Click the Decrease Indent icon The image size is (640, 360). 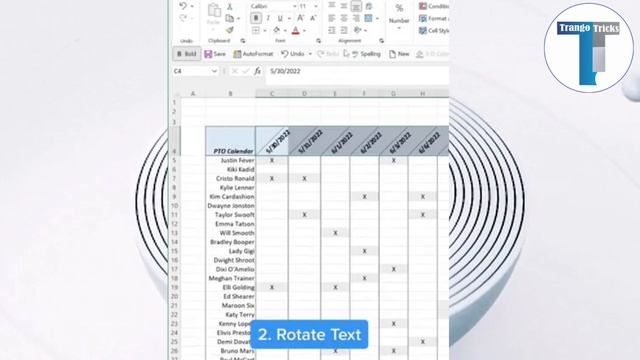332,30
